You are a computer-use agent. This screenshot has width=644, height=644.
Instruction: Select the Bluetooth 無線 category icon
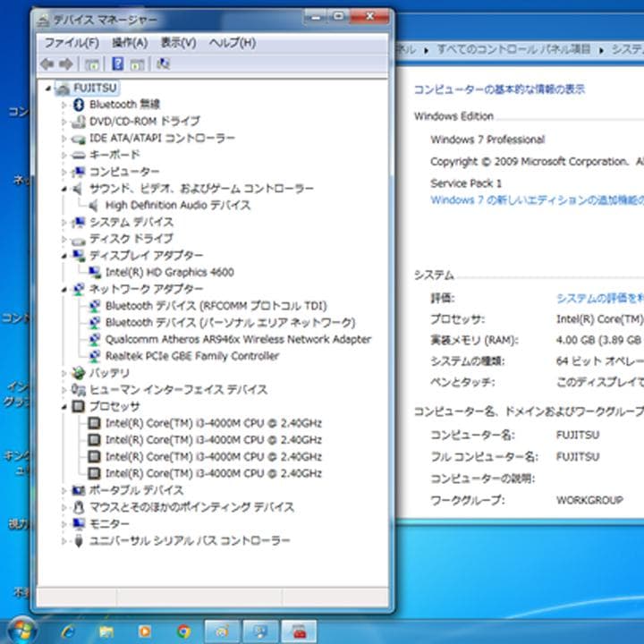click(78, 105)
